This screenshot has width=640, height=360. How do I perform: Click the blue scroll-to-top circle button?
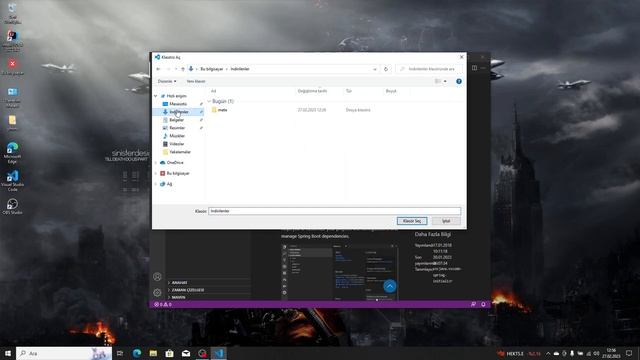pos(390,286)
